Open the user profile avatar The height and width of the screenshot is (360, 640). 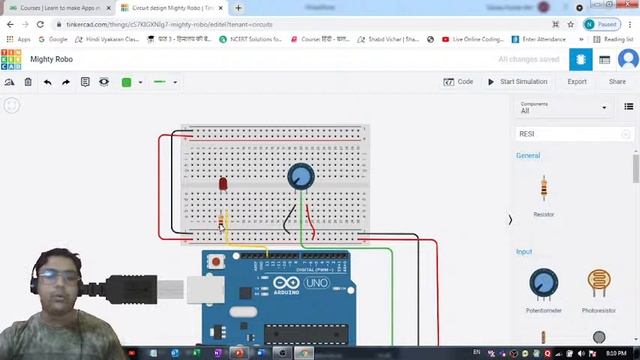[x=628, y=60]
